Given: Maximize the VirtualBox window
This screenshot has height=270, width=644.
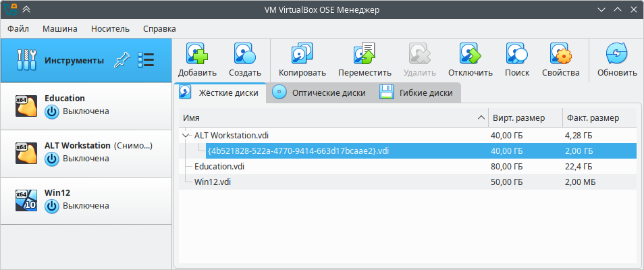Looking at the screenshot, I should 617,9.
